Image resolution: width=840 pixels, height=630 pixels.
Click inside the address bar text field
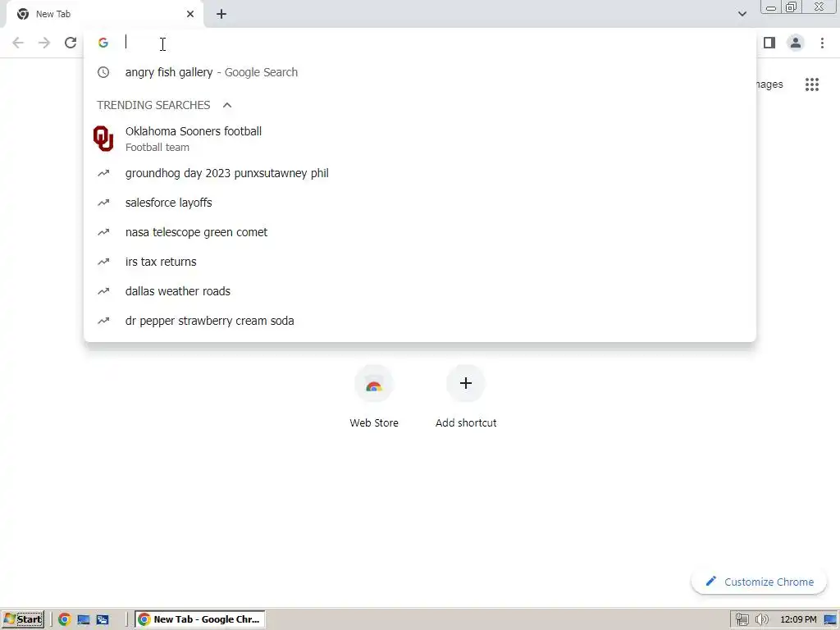tap(428, 43)
